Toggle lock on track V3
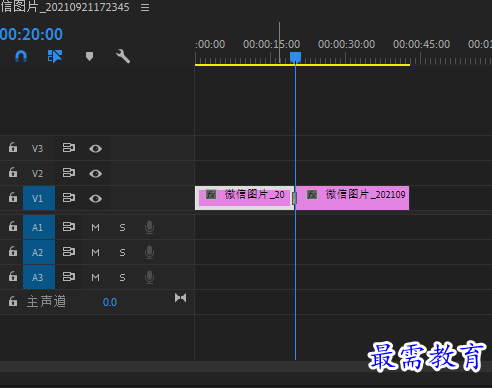This screenshot has height=388, width=492. tap(13, 147)
